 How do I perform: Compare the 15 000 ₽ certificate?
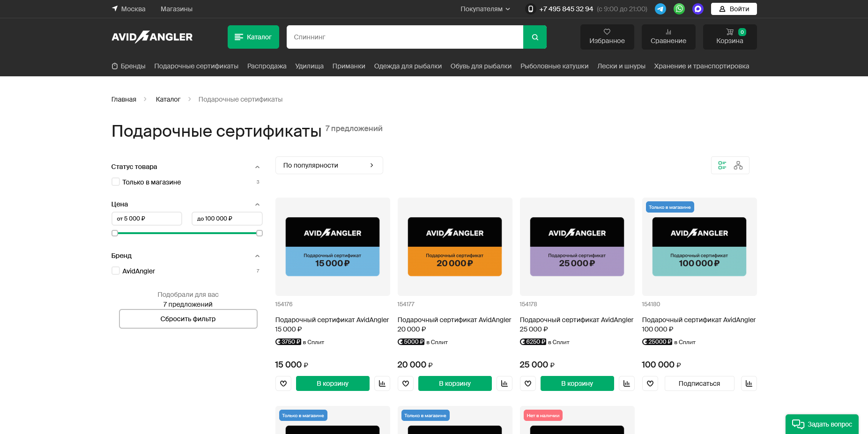382,383
